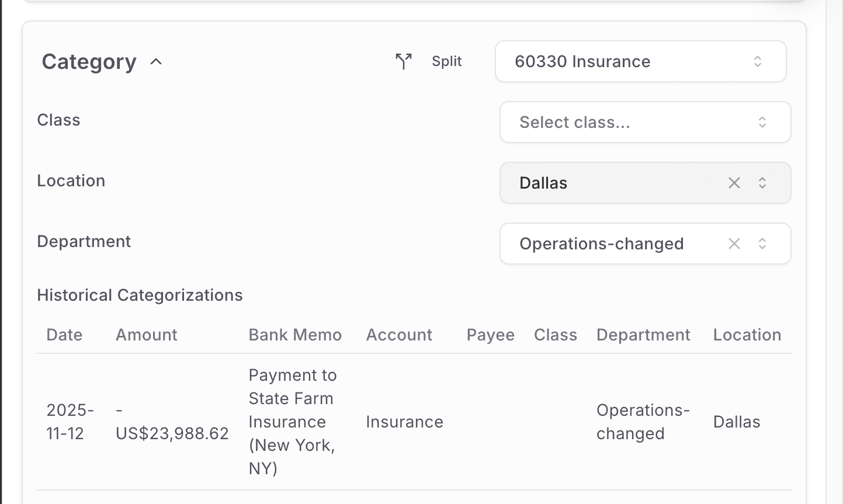Viewport: 843px width, 504px height.
Task: Click the Dallas value in the historical row
Action: click(736, 421)
